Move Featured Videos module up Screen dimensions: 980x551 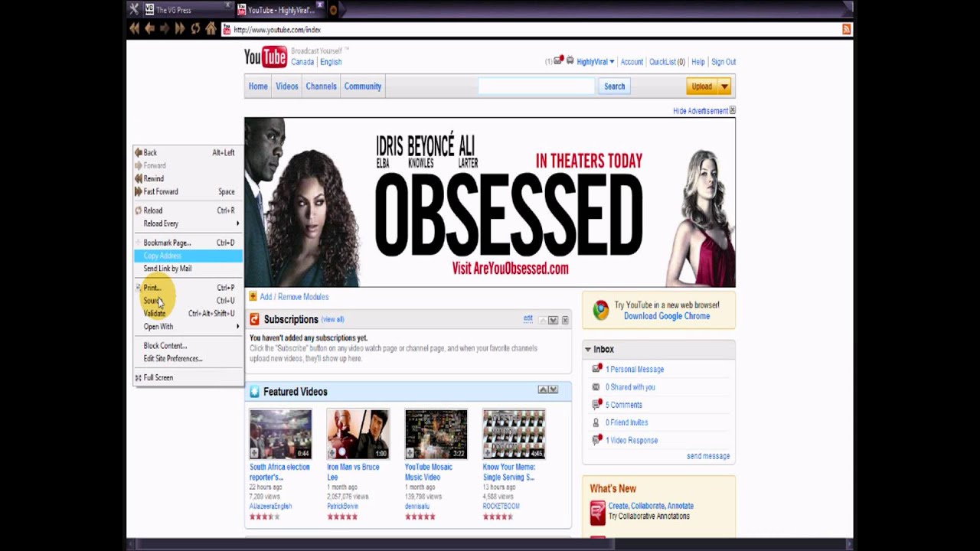(x=542, y=390)
